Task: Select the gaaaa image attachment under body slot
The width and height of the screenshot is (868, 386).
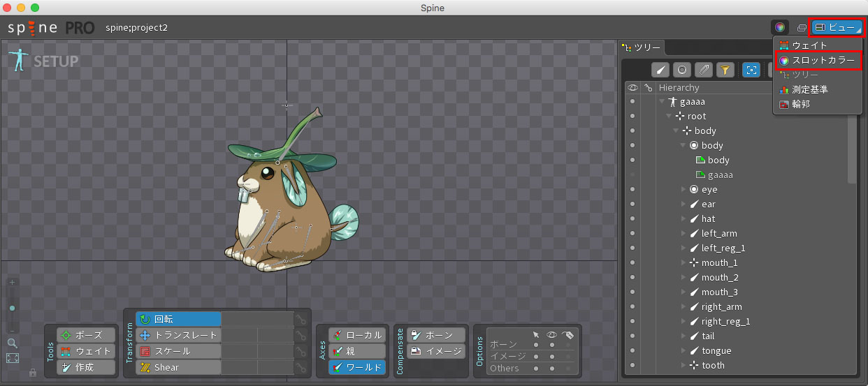Action: [714, 175]
